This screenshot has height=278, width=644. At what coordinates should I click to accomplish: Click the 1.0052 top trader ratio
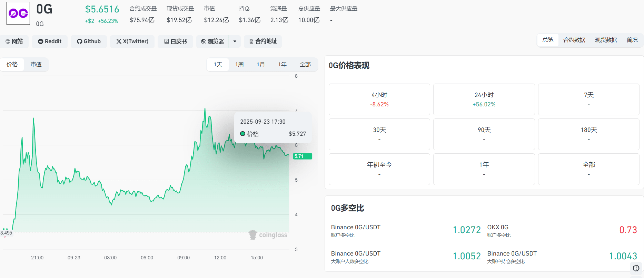coord(467,256)
